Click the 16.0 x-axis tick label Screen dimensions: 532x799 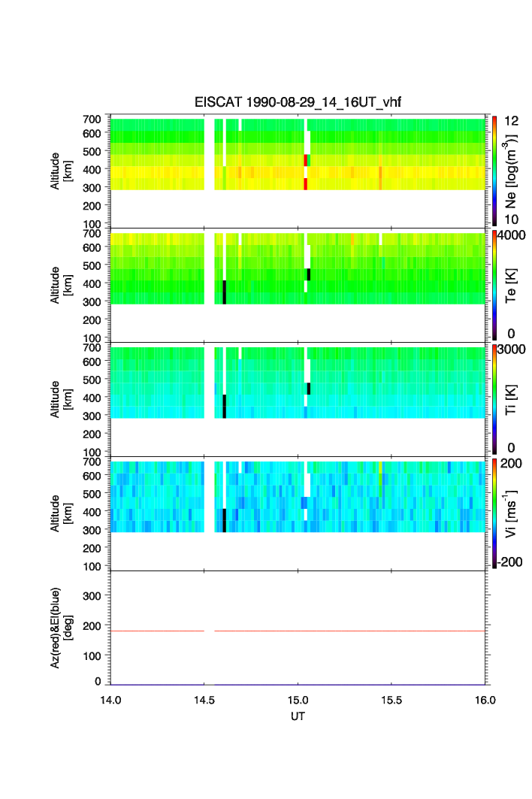485,700
